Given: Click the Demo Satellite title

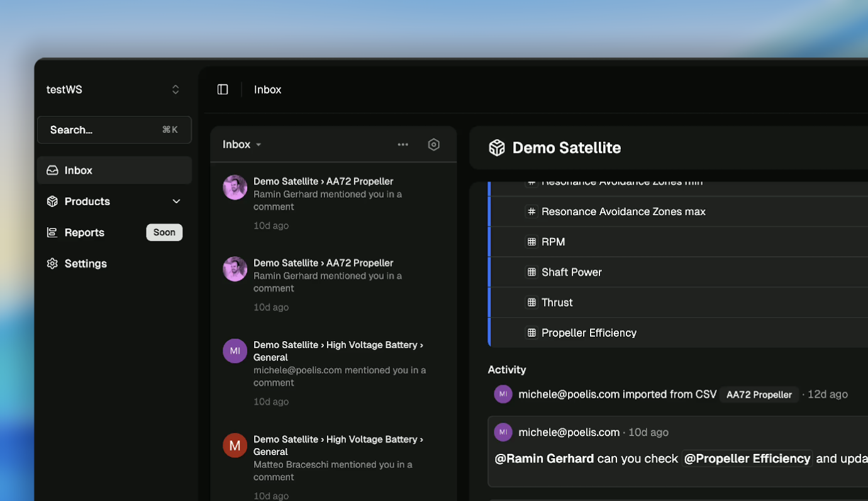Looking at the screenshot, I should [x=567, y=148].
